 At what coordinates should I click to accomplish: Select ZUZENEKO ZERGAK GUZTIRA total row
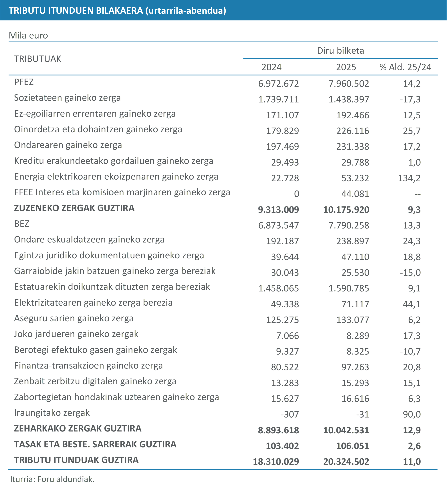point(74,208)
